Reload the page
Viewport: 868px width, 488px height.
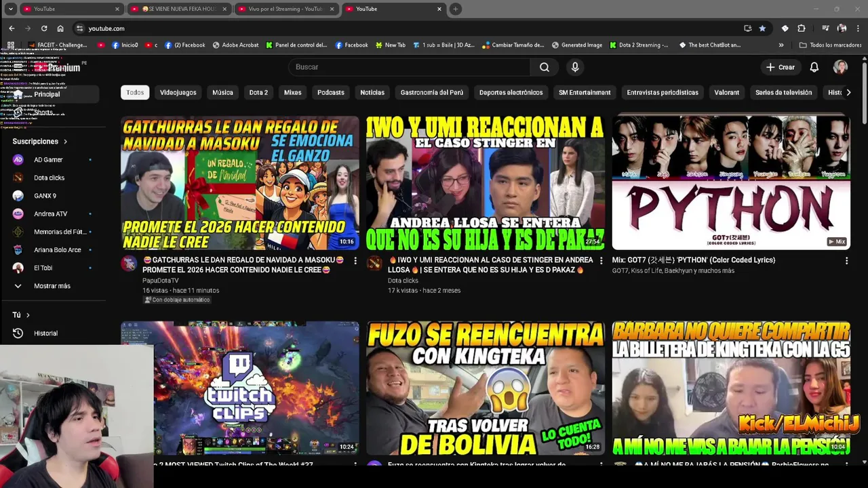44,28
